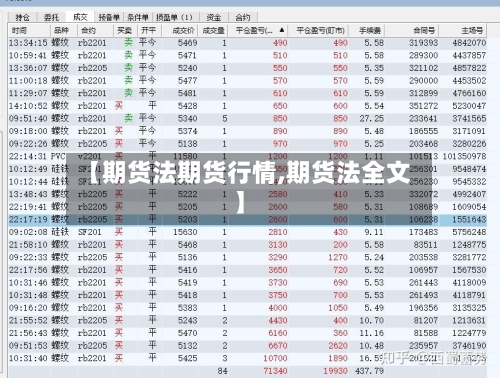Select the trade at 21:58:10

click(247, 245)
